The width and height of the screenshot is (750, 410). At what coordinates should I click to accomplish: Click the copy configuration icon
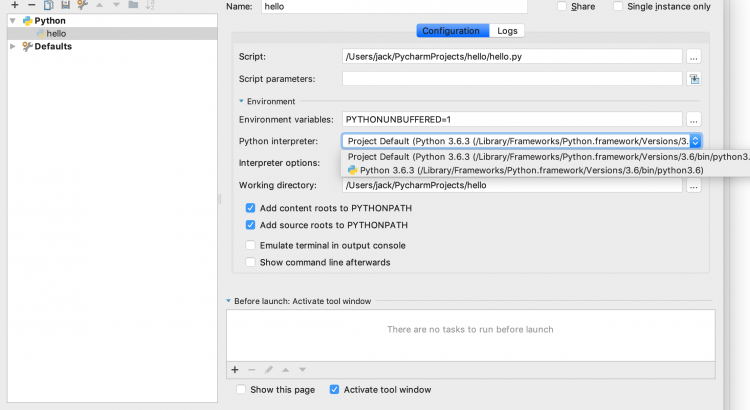[48, 5]
